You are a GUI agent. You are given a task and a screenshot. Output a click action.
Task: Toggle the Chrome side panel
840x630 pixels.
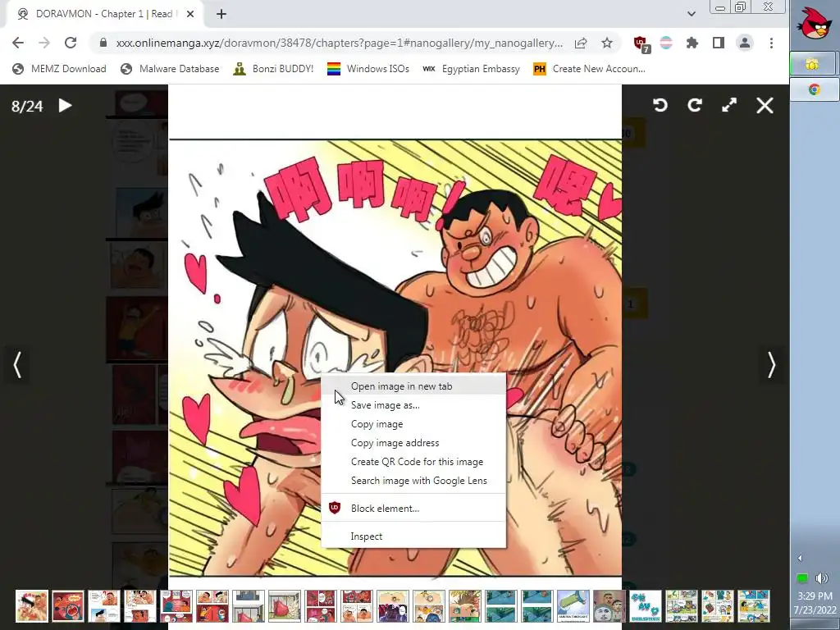pyautogui.click(x=719, y=43)
